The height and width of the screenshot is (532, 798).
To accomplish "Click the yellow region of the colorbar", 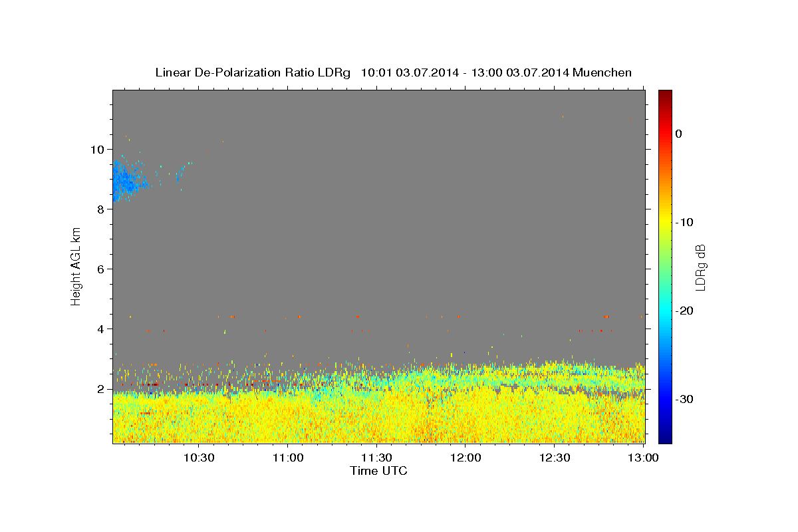I will point(665,219).
